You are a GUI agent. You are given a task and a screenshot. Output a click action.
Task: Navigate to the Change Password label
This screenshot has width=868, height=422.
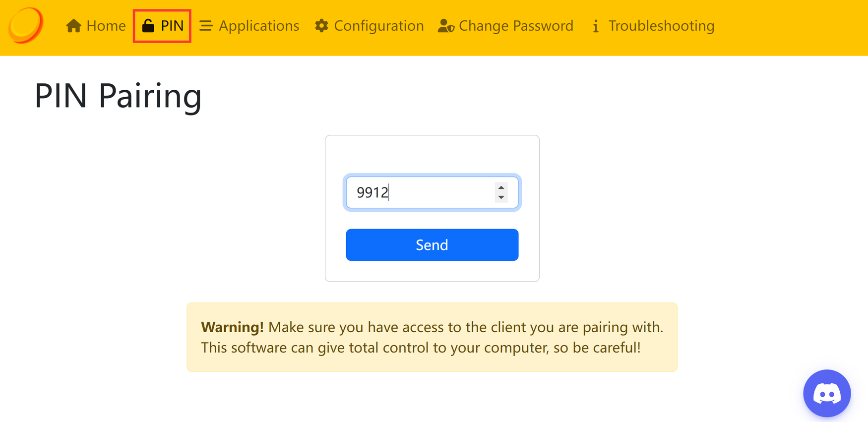[516, 26]
